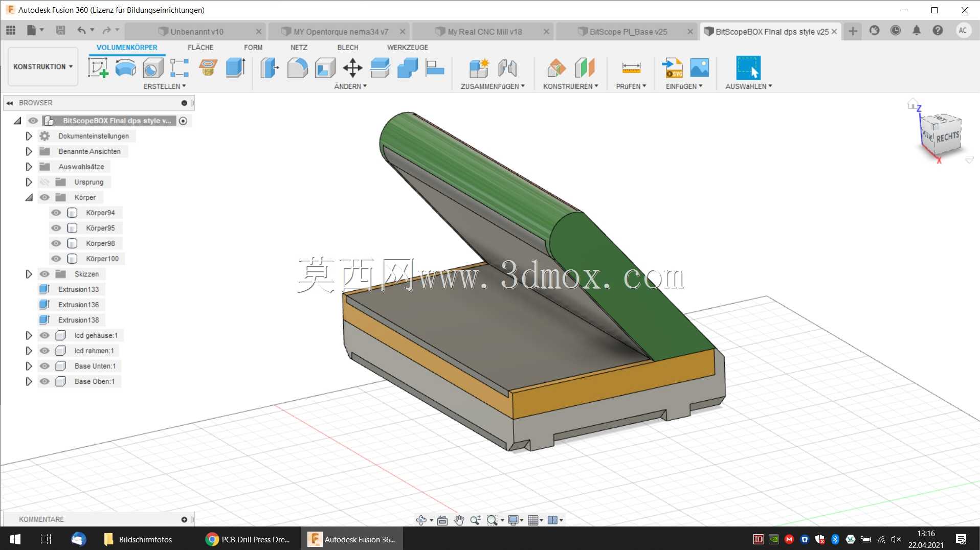Select the Split Body tool
This screenshot has height=550, width=980.
(380, 67)
